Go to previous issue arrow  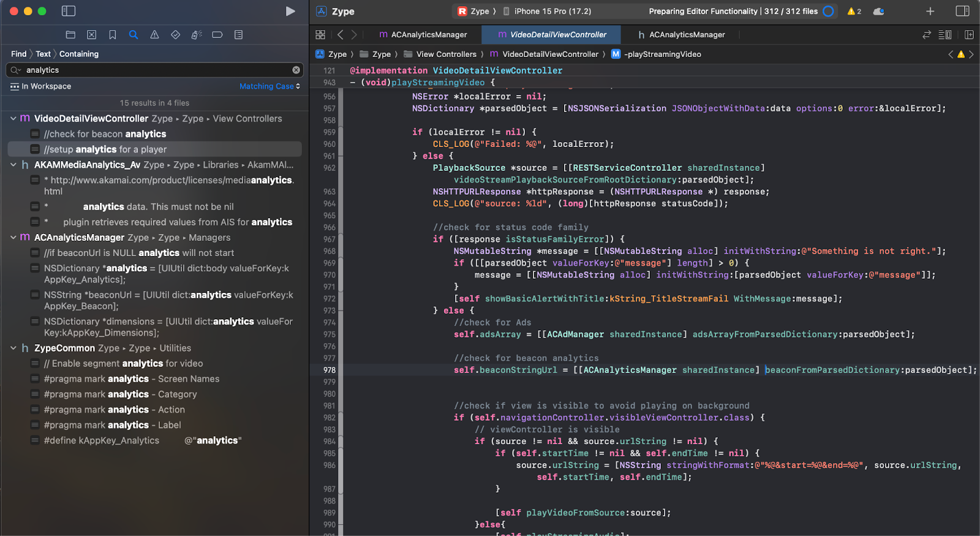click(x=951, y=54)
